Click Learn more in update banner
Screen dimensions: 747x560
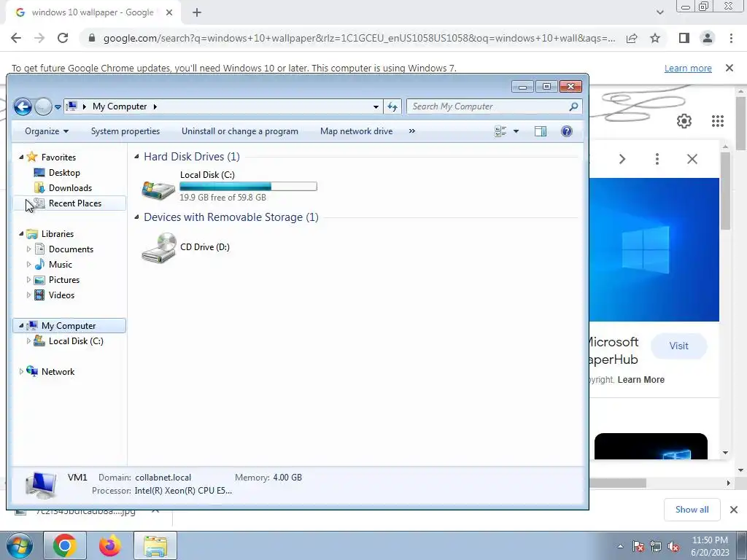pos(688,68)
